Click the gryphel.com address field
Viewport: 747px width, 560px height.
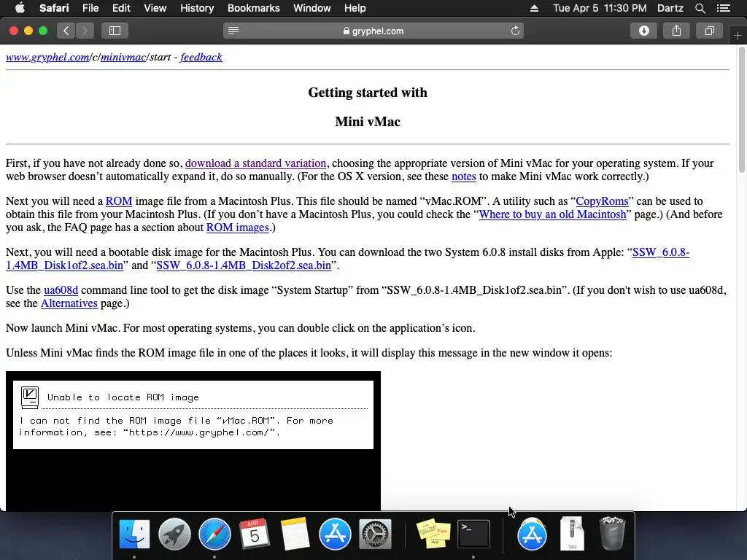pyautogui.click(x=373, y=31)
